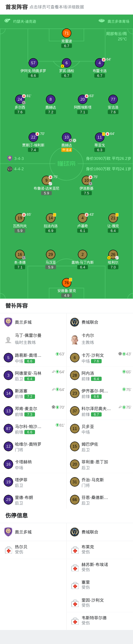Image resolution: width=133 pixels, height=644 pixels.
Task: View coach 卡内尔 profile photo
Action: coord(74,340)
